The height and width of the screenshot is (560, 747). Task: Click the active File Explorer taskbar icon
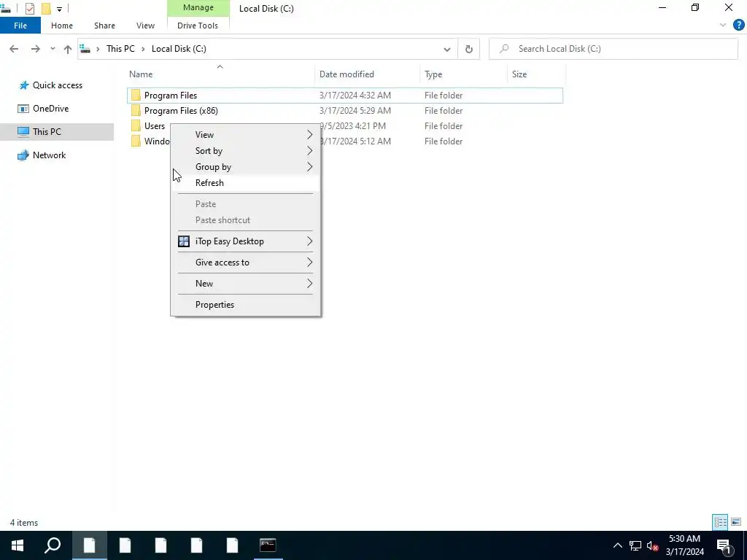point(90,545)
